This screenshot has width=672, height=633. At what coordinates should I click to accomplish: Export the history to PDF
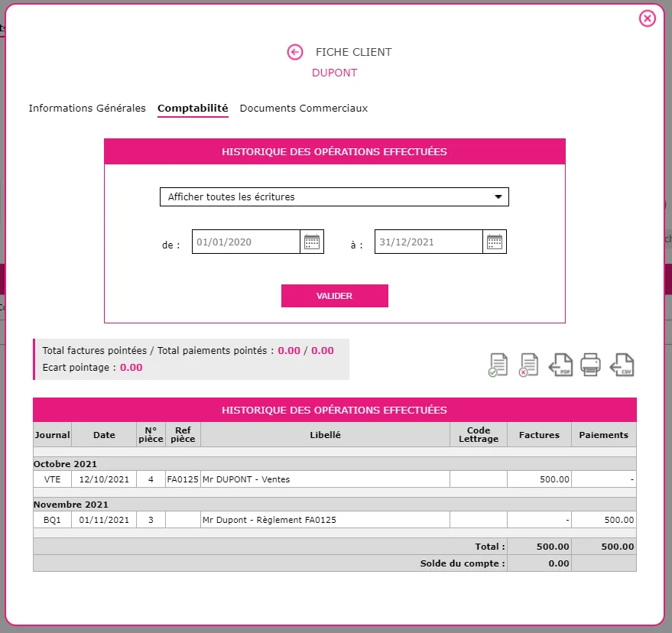[x=560, y=365]
